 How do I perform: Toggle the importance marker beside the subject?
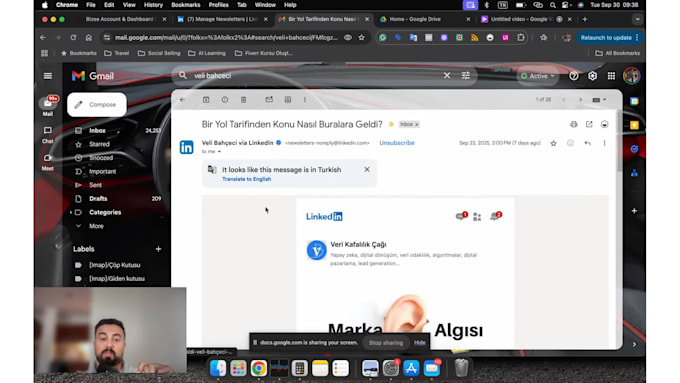tap(391, 124)
